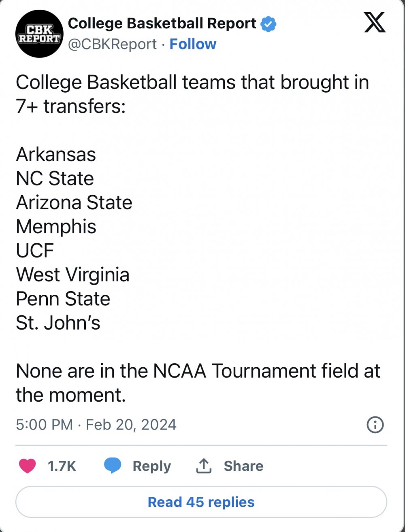Follow the College Basketball Report account

(x=193, y=44)
